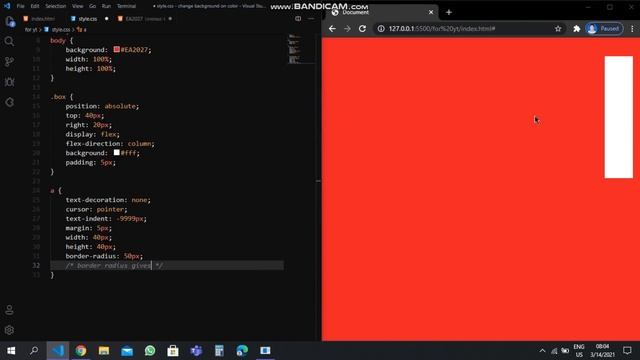This screenshot has width=640, height=360.
Task: Click the '.box {' selector line
Action: pyautogui.click(x=62, y=97)
